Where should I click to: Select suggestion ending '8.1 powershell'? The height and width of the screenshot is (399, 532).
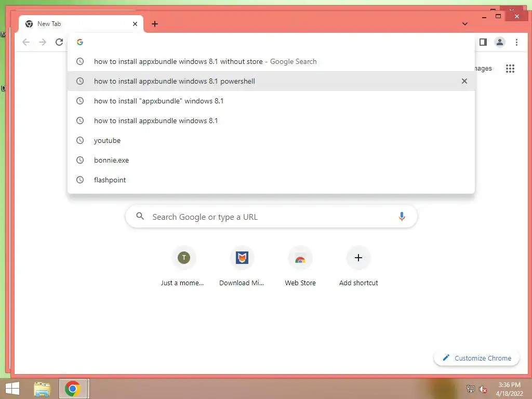point(271,81)
